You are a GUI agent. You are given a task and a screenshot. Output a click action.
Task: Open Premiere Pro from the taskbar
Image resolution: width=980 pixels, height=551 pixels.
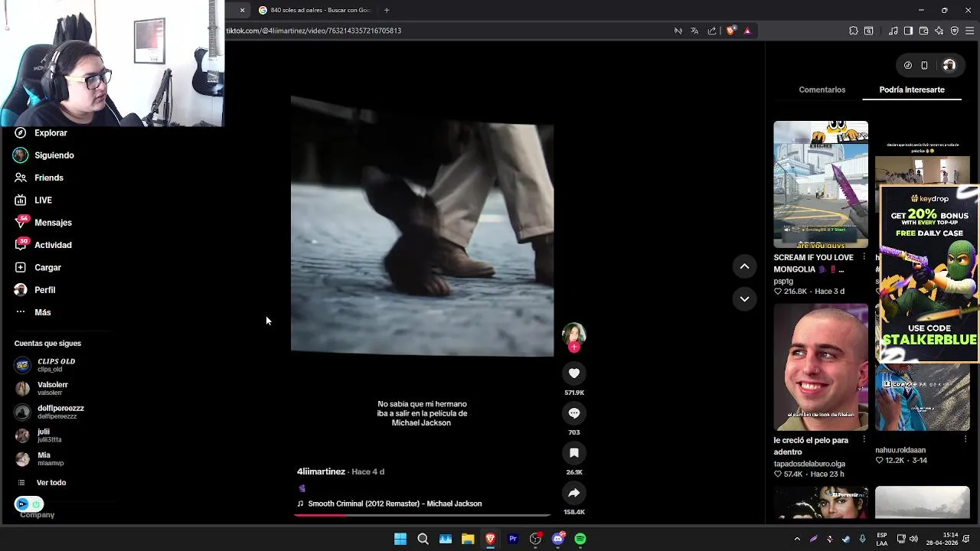pos(513,539)
